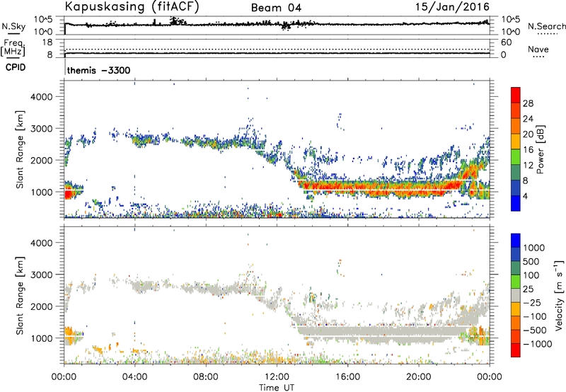The width and height of the screenshot is (566, 392).
Task: Click the '08:00' time axis tick label
Action: [x=206, y=377]
